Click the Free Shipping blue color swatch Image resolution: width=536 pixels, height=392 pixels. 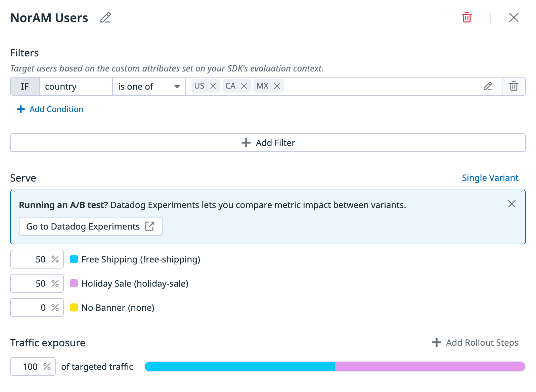(74, 259)
